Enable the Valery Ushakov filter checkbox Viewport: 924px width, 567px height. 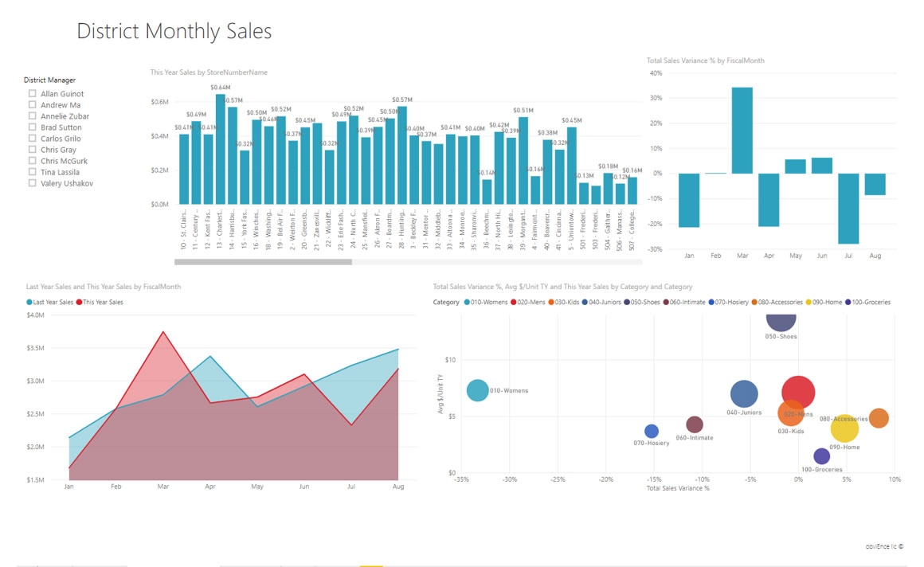click(33, 183)
